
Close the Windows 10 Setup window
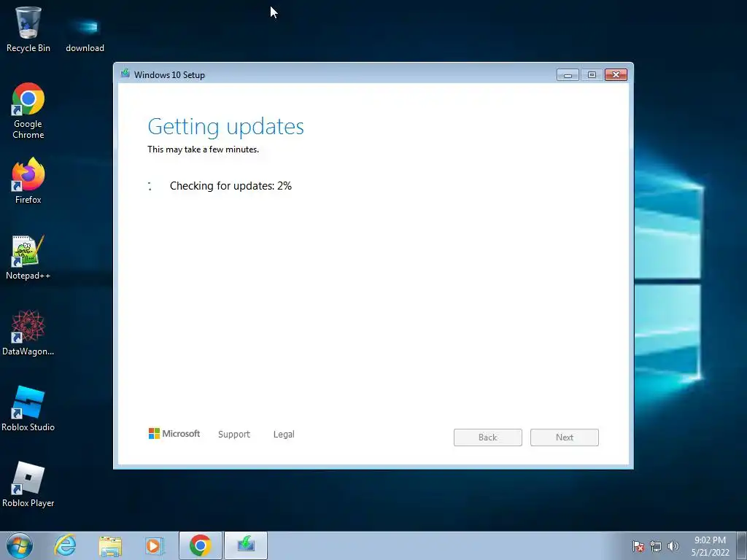pos(616,75)
